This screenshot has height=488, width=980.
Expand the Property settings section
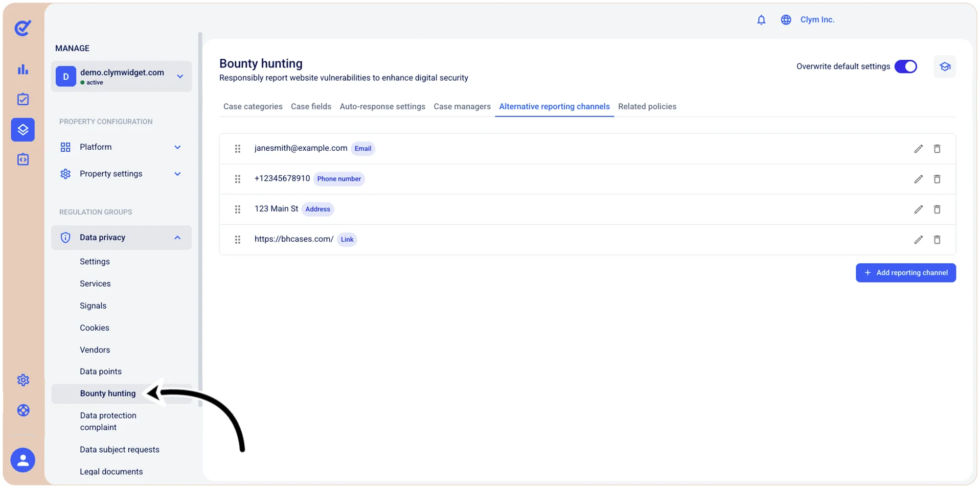(121, 174)
